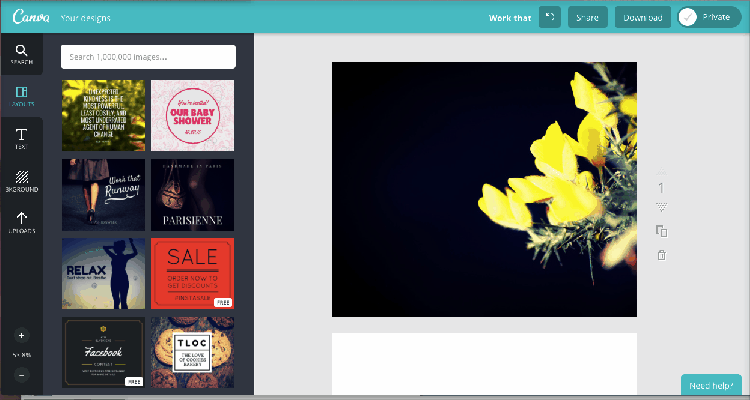
Task: Open the Text tool panel
Action: (21, 138)
